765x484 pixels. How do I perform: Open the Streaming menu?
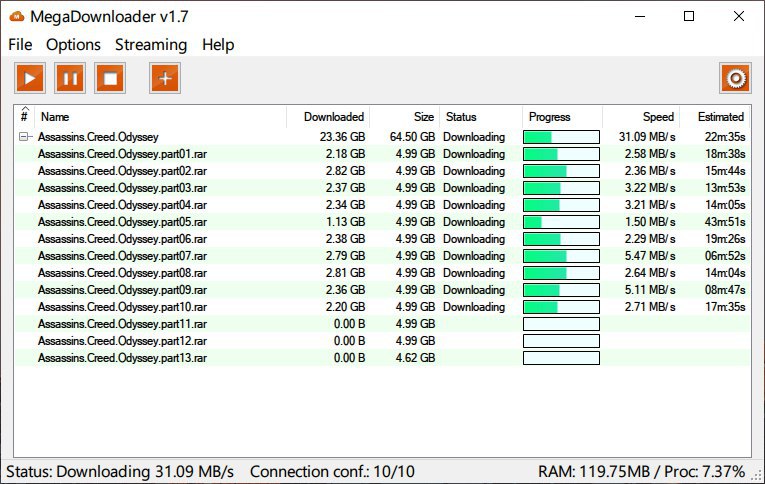[x=150, y=45]
